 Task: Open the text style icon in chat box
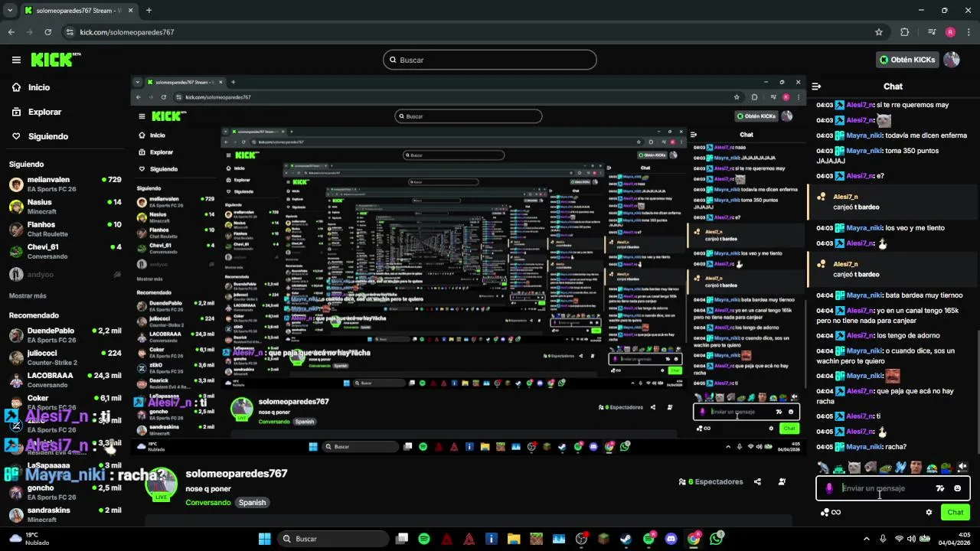(940, 488)
